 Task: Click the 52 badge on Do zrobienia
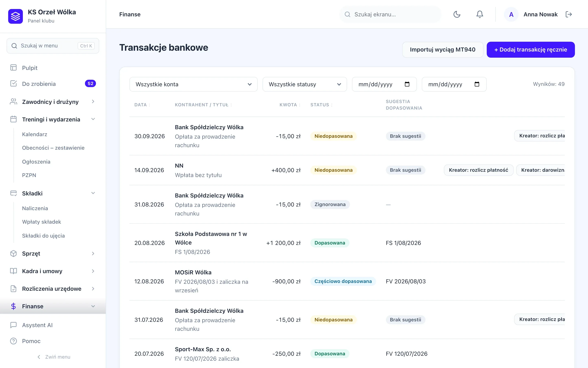tap(90, 83)
